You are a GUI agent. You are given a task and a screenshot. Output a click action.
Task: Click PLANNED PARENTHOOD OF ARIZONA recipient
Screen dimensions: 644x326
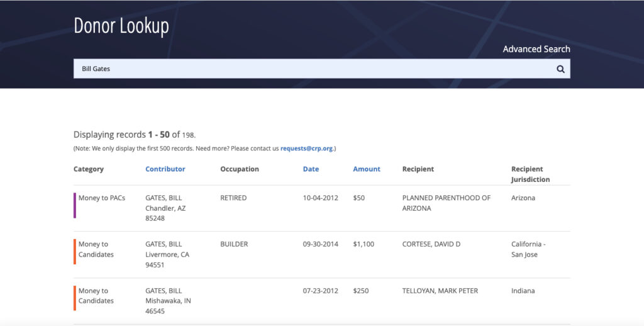(447, 203)
